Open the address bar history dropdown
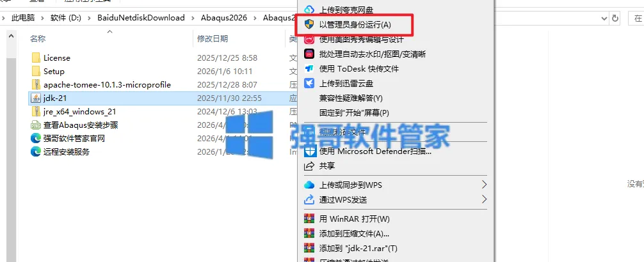The width and height of the screenshot is (644, 262). (x=604, y=18)
